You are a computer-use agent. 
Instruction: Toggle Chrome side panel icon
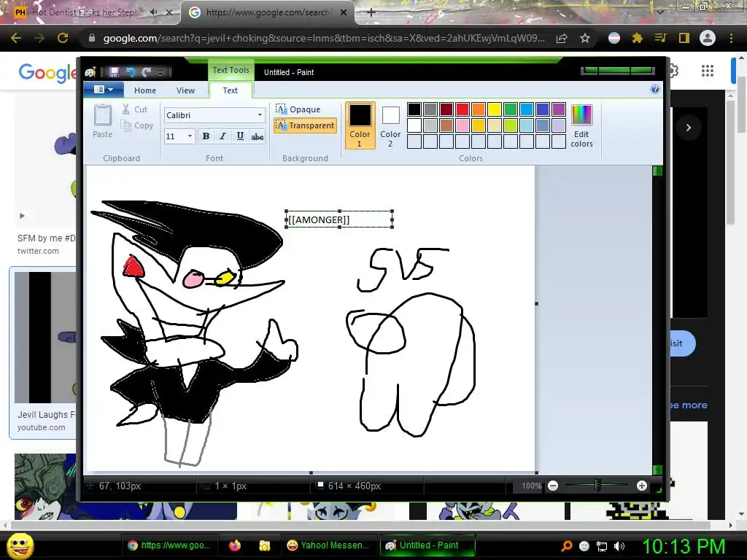point(684,38)
